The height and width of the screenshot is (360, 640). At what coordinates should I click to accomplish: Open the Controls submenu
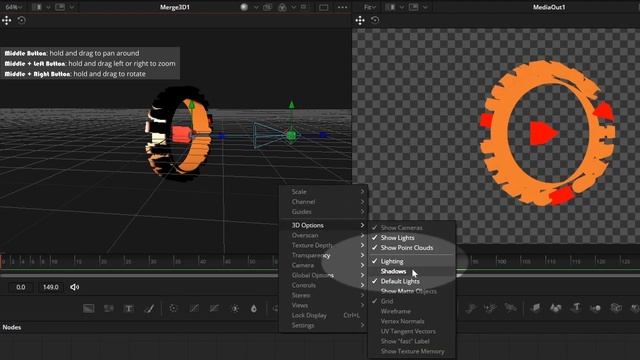(323, 285)
